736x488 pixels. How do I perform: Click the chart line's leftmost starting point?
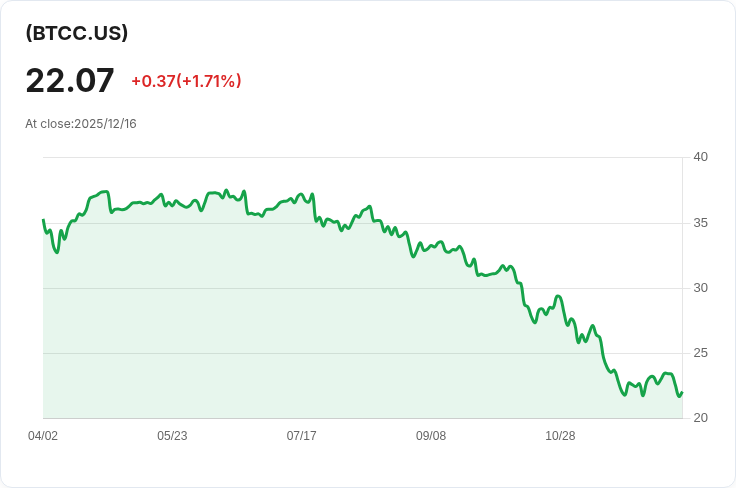[x=43, y=220]
